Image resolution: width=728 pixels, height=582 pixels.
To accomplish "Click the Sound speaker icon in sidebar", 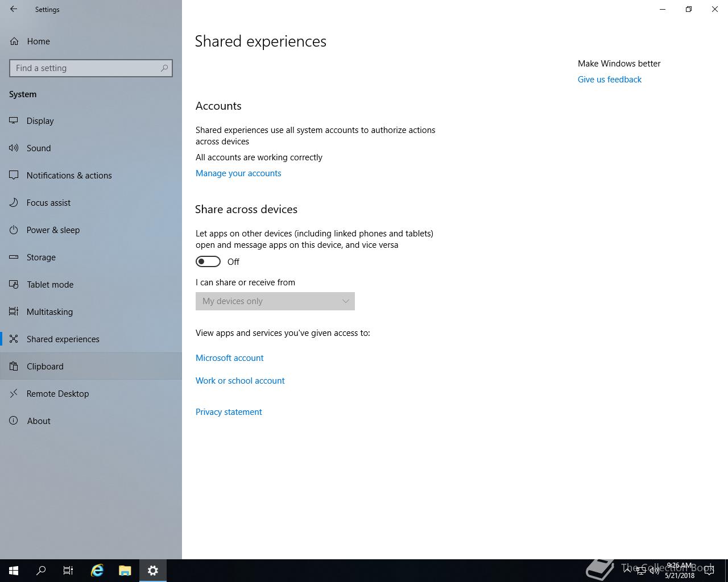I will 14,148.
